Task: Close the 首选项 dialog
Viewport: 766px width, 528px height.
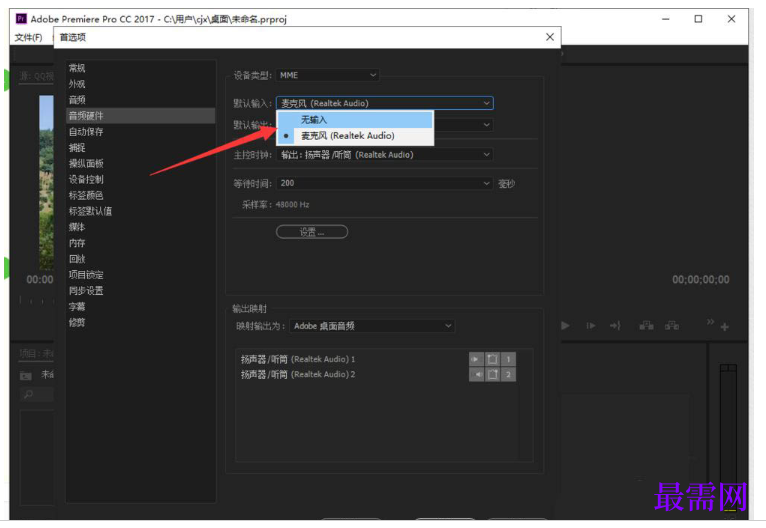Action: click(550, 37)
